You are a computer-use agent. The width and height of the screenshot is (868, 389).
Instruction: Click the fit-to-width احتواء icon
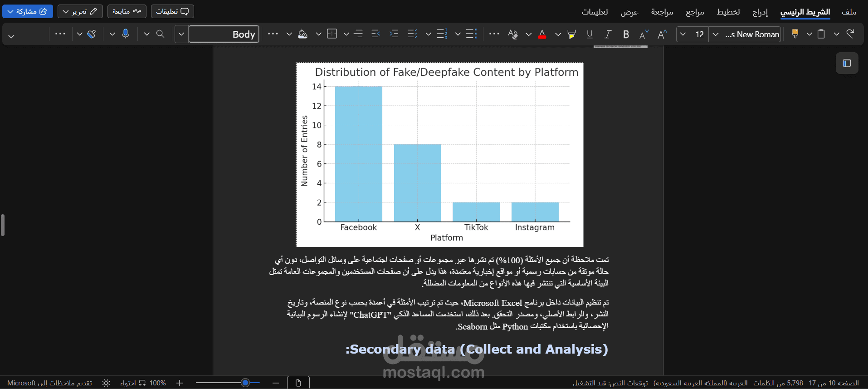[x=133, y=383]
